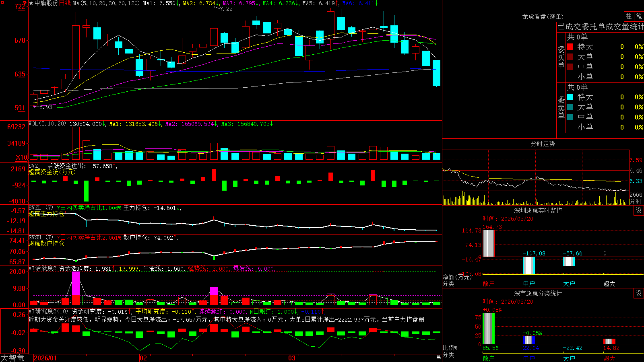Click the lock icon on the date axis
The image size is (644, 362).
(438, 357)
